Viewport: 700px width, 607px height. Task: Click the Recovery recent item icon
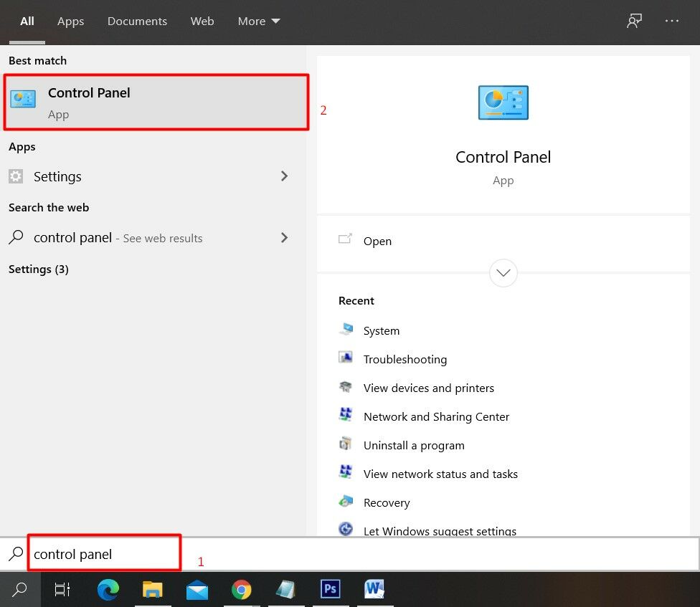tap(346, 502)
